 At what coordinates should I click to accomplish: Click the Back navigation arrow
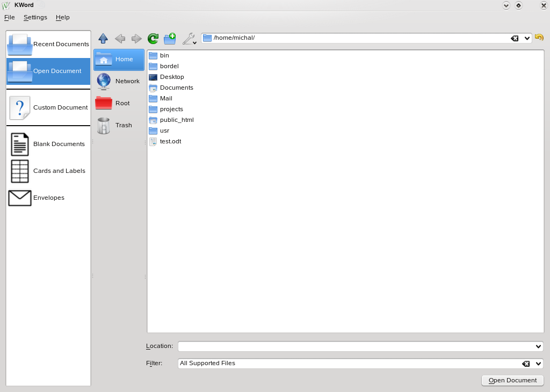pyautogui.click(x=120, y=39)
